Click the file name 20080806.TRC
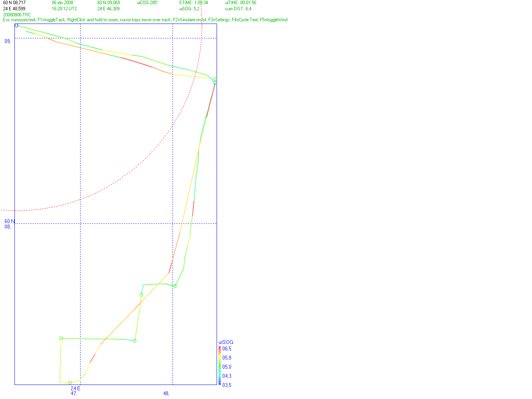The image size is (532, 399). 17,15
